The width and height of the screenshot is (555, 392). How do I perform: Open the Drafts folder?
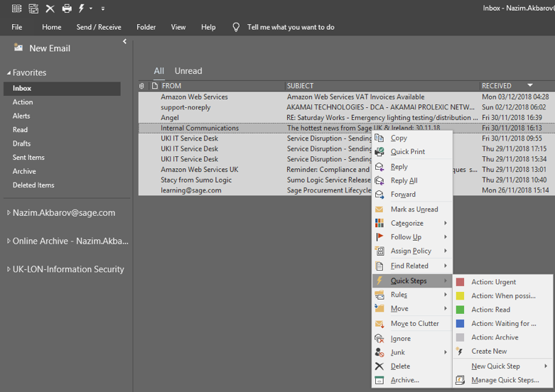click(x=21, y=143)
